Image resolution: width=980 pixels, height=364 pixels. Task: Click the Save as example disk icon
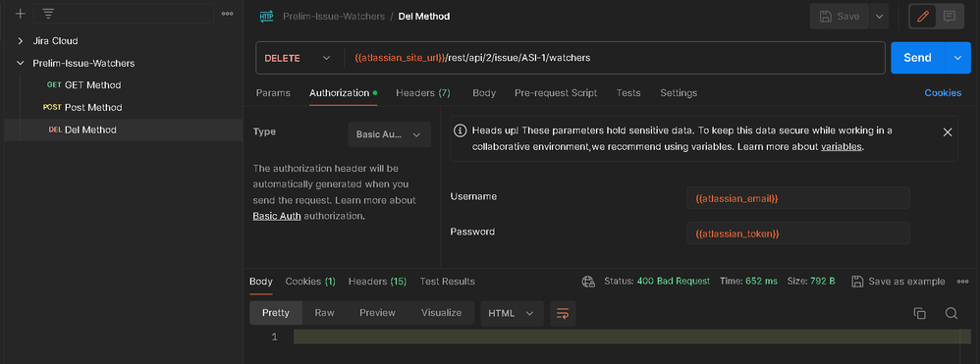(x=858, y=282)
